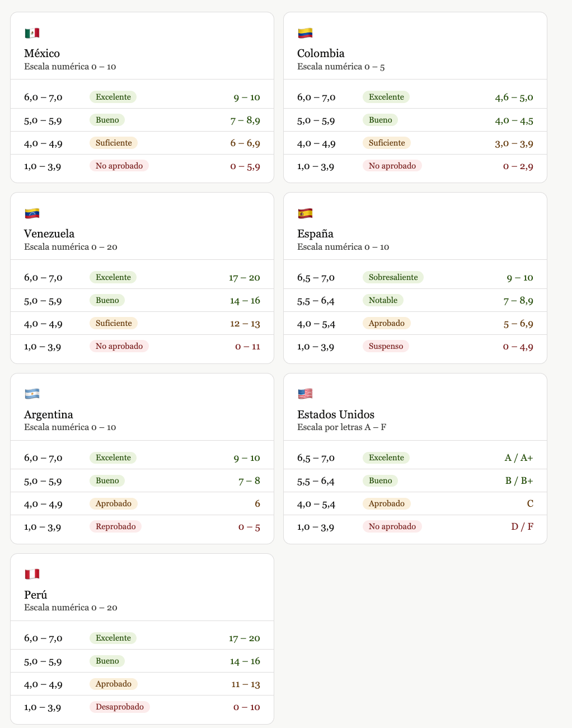Select the Sobresaliente badge in España card
The image size is (572, 728).
click(x=393, y=277)
